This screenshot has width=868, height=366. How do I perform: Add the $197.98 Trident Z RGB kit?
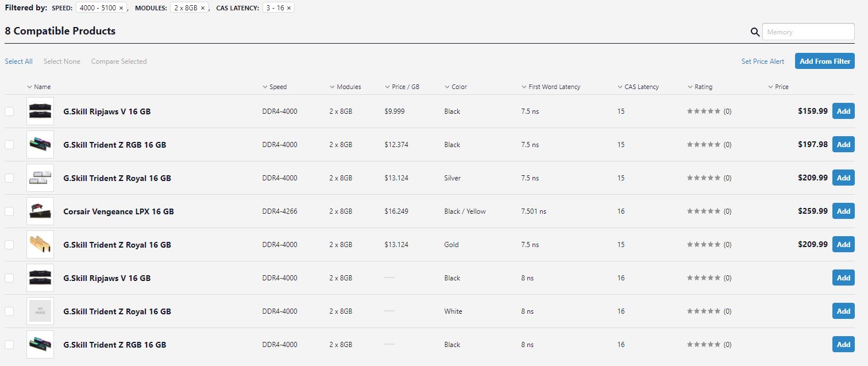tap(843, 145)
